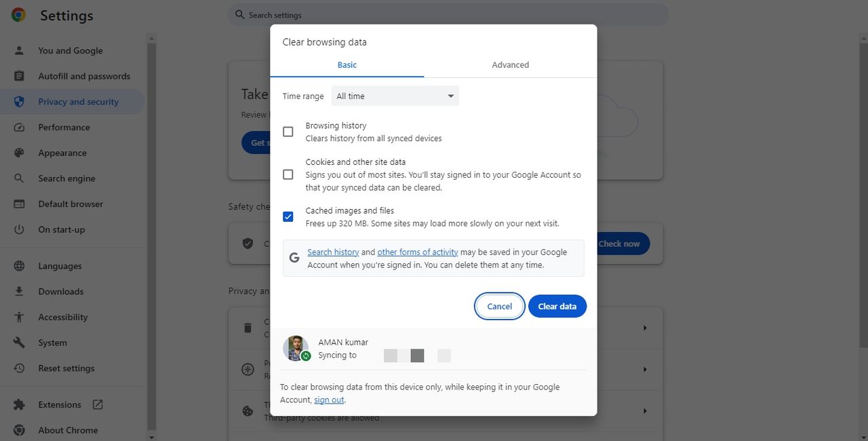Tick the Browsing history checkbox
The image size is (868, 441).
click(288, 132)
